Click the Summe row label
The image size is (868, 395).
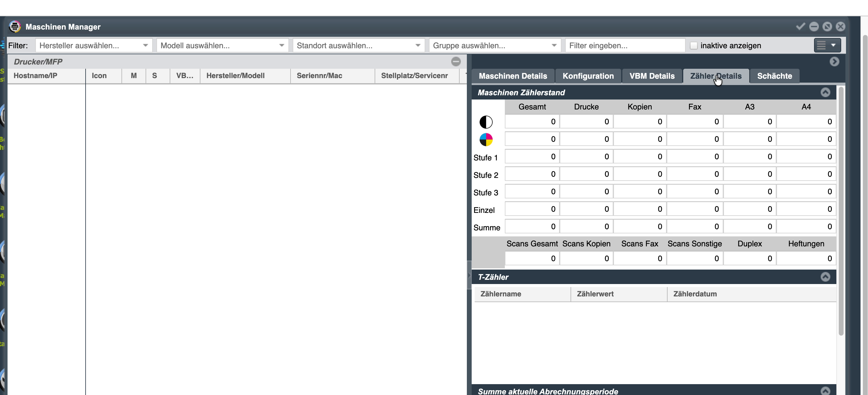pos(486,228)
